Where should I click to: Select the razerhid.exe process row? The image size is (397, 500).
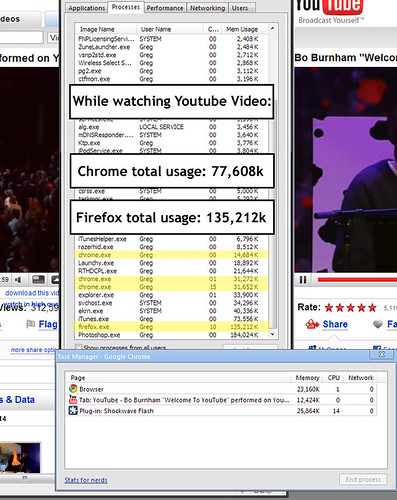(x=172, y=247)
